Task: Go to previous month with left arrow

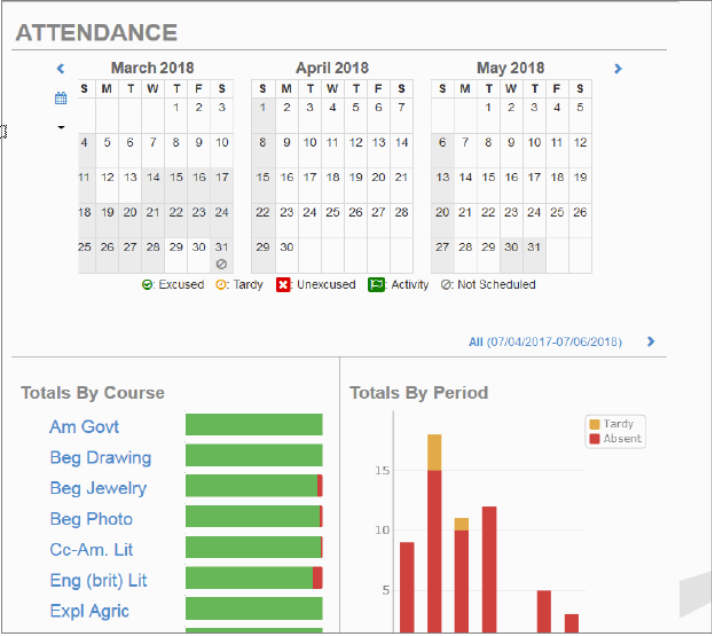Action: tap(60, 69)
